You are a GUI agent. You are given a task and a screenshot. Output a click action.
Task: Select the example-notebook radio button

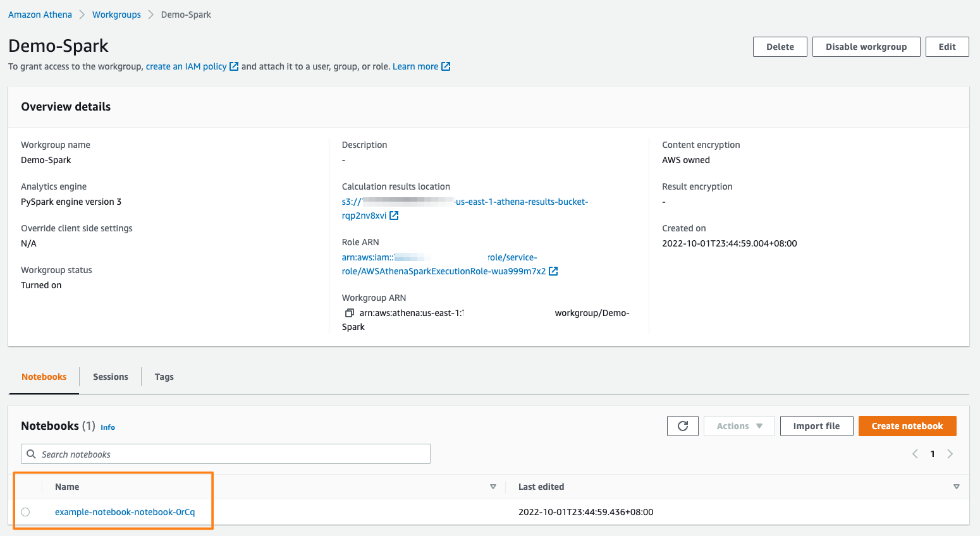25,512
